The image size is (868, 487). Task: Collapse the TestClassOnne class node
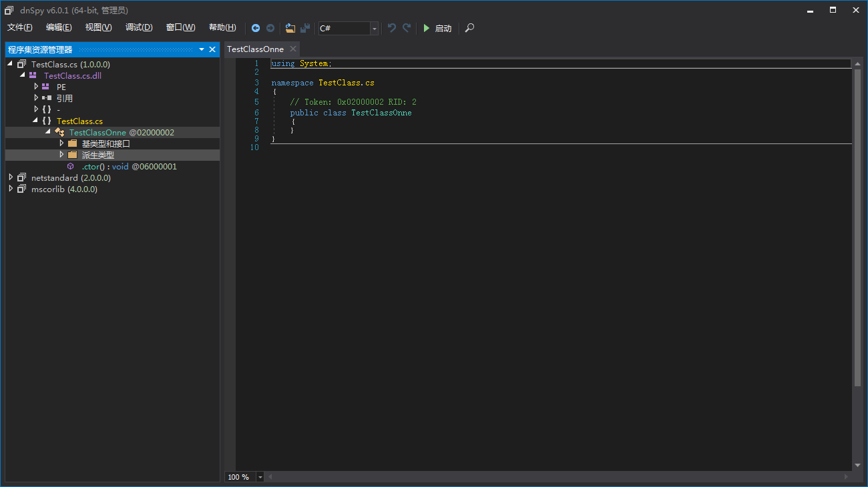(48, 133)
